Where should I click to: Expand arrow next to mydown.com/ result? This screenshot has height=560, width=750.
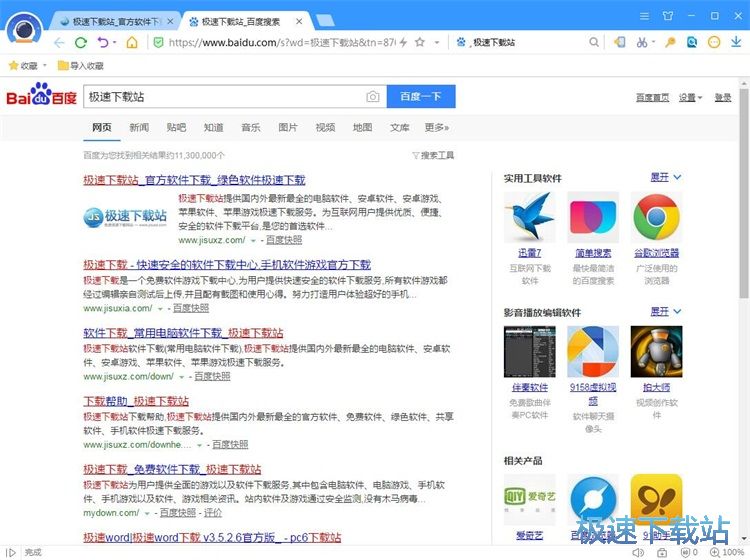(x=147, y=513)
